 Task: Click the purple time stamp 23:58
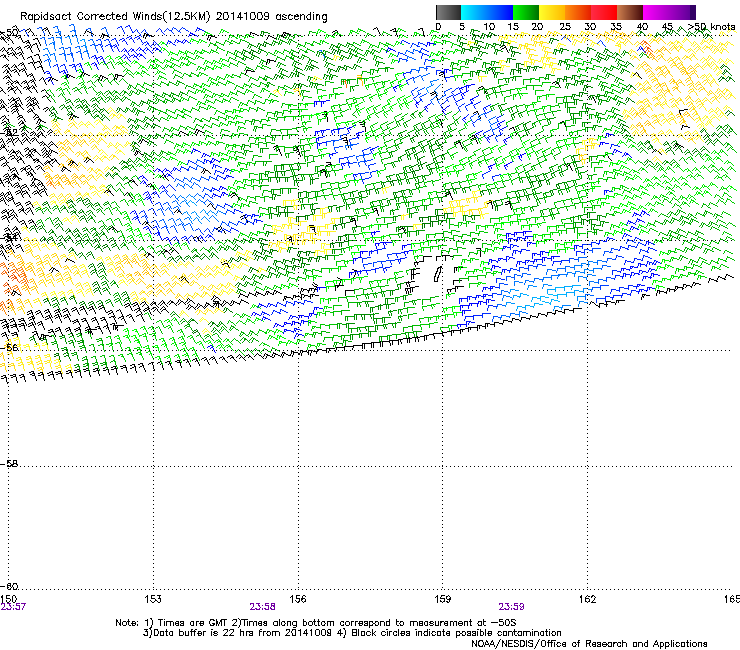tap(262, 607)
